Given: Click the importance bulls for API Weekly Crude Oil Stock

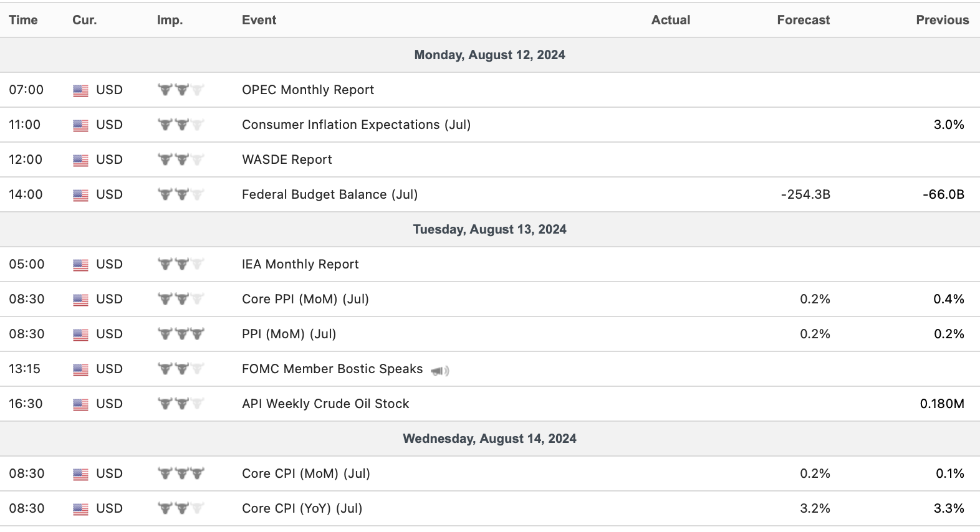Looking at the screenshot, I should pos(181,404).
